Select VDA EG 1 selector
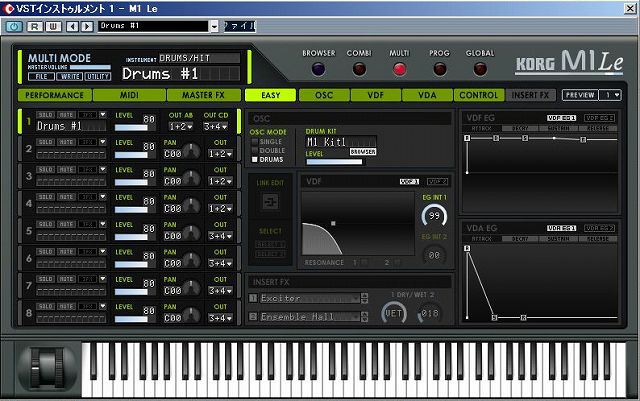This screenshot has width=640, height=401. pos(562,228)
